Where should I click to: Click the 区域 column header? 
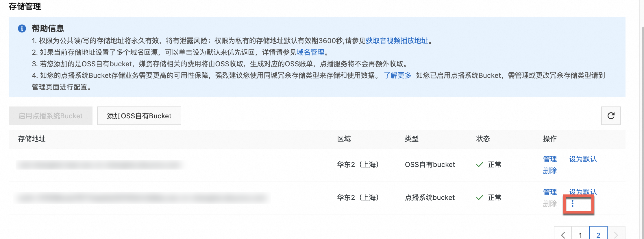point(344,139)
